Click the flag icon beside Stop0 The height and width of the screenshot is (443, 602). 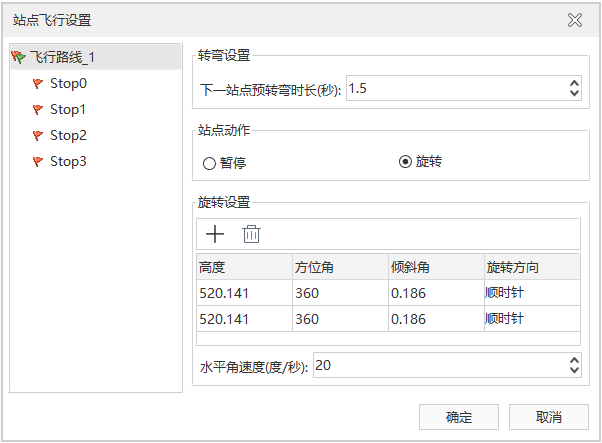coord(38,84)
